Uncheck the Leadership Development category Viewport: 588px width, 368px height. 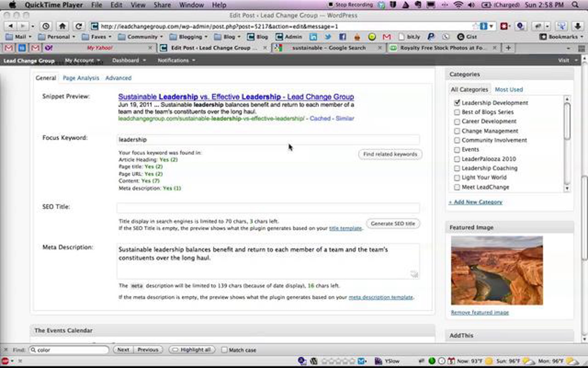pyautogui.click(x=457, y=103)
